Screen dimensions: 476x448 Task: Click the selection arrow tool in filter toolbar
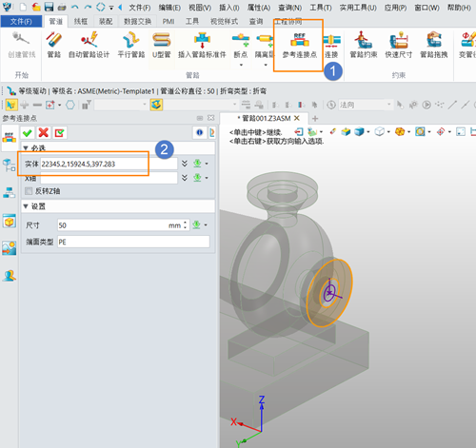pyautogui.click(x=10, y=105)
